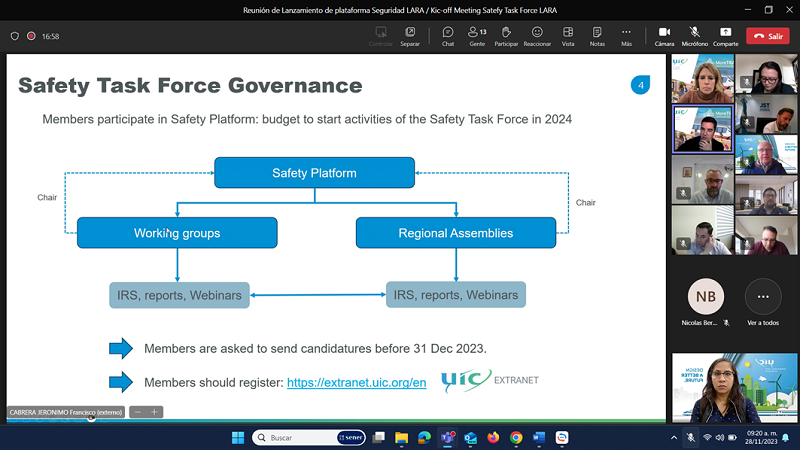
Task: Open Wi-Fi network settings in tray
Action: (707, 438)
